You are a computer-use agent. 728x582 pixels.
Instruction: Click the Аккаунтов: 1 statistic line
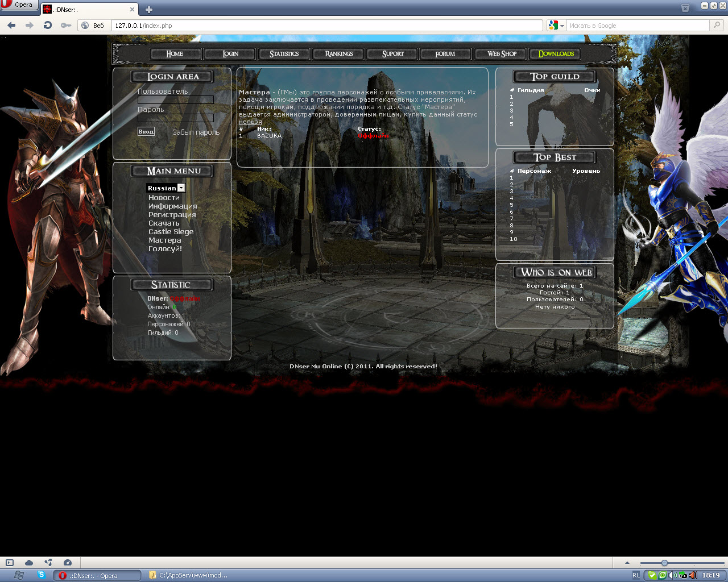[166, 315]
